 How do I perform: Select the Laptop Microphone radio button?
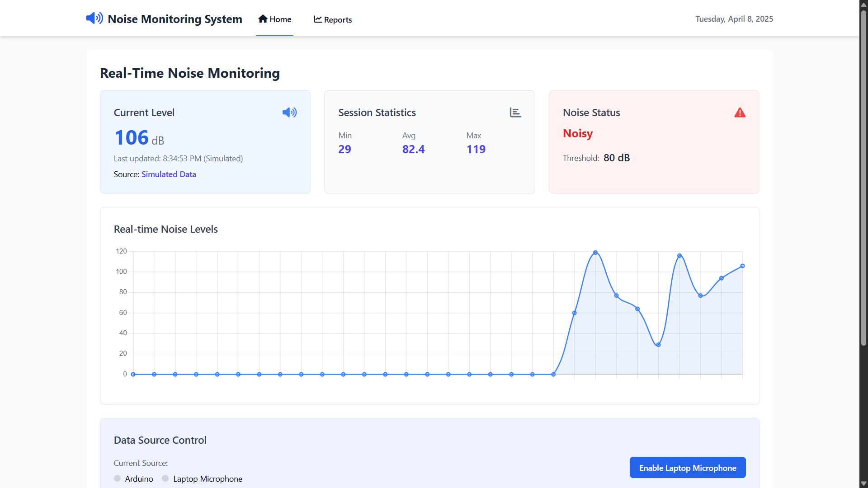point(165,479)
